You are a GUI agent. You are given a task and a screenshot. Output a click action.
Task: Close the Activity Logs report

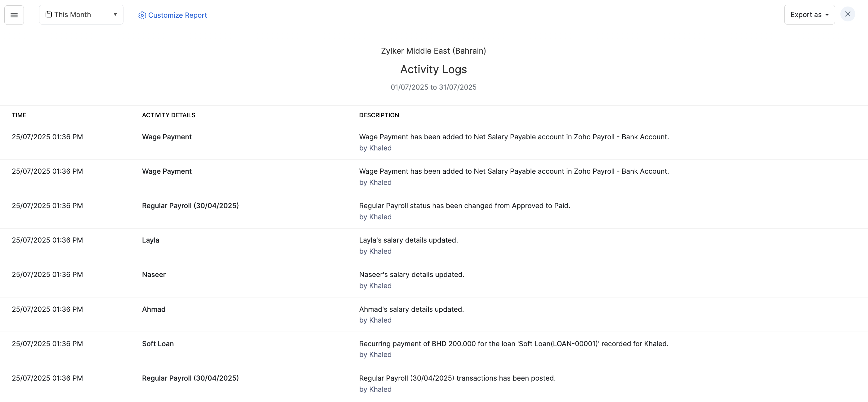[848, 14]
